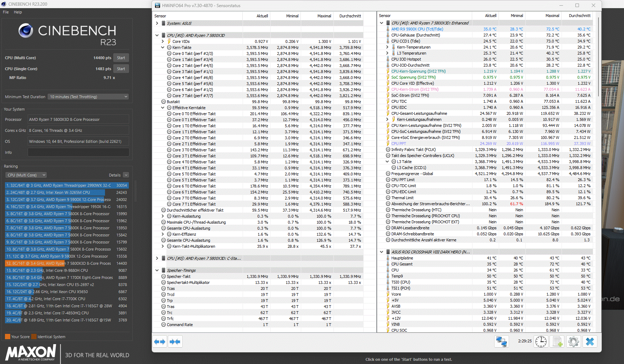Viewport: 624px width, 364px height.
Task: Click the circle icon beside Thermal Limit
Action: [388, 198]
